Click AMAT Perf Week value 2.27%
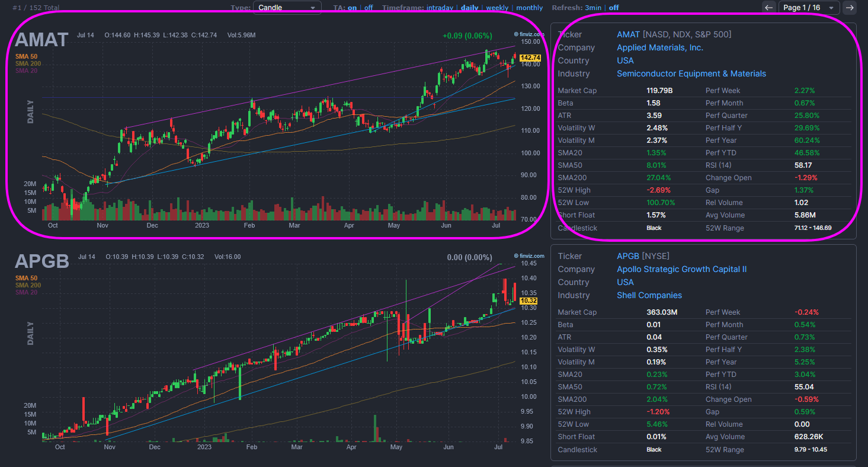The image size is (868, 467). click(805, 91)
